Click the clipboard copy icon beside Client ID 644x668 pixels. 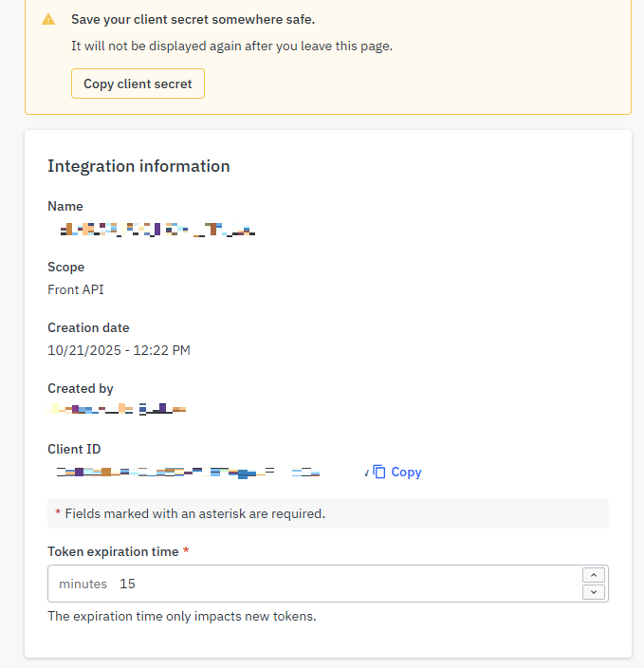379,472
